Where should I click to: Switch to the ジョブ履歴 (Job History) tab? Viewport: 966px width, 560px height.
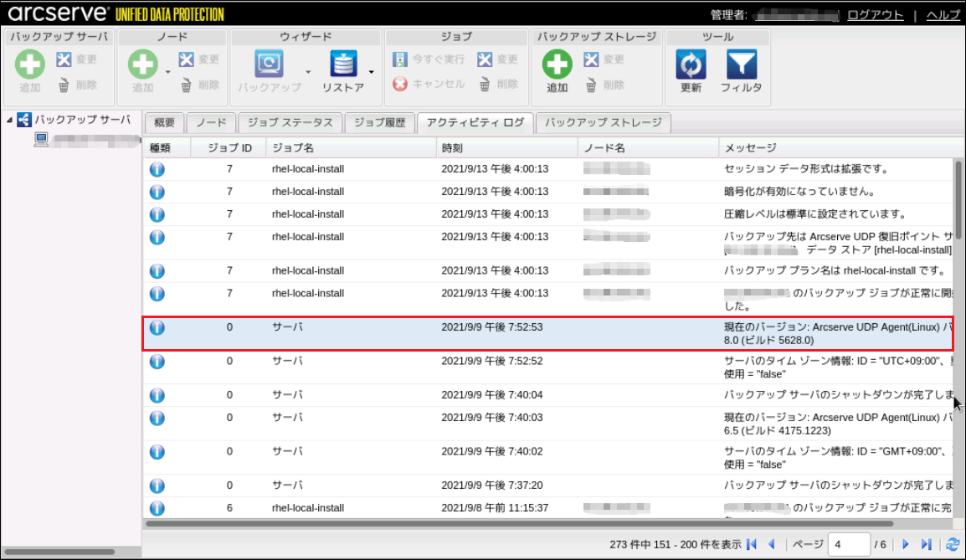coord(379,122)
